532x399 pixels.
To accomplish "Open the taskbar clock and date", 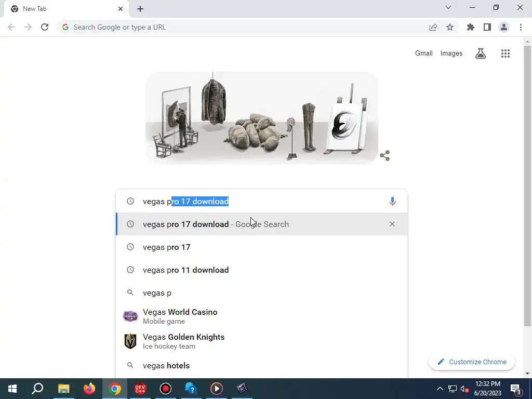I will click(x=487, y=389).
